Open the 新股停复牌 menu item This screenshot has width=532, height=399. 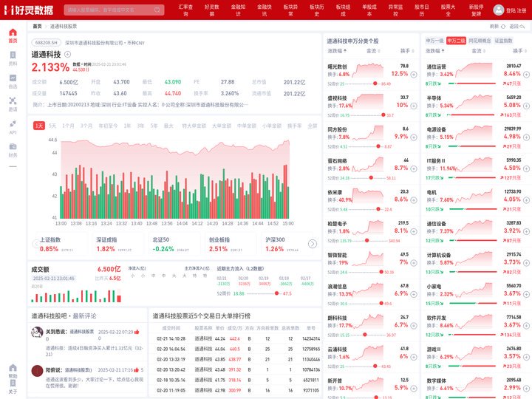click(x=476, y=10)
